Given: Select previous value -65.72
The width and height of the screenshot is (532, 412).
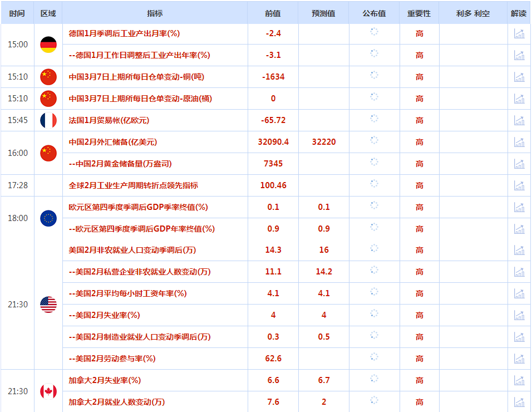Looking at the screenshot, I should click(x=273, y=120).
